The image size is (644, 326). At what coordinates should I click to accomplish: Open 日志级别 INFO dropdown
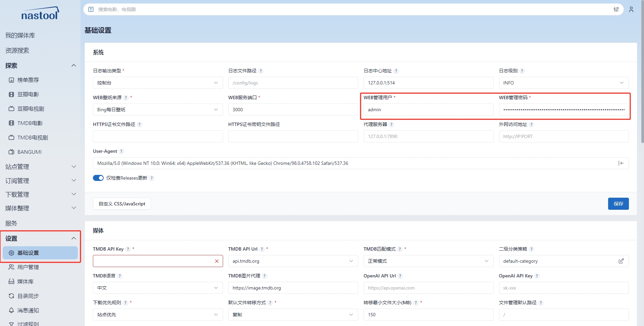(563, 83)
